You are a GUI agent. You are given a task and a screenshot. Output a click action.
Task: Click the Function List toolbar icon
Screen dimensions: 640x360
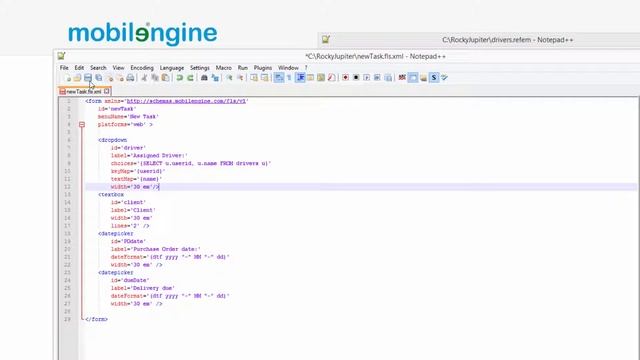coord(331,78)
